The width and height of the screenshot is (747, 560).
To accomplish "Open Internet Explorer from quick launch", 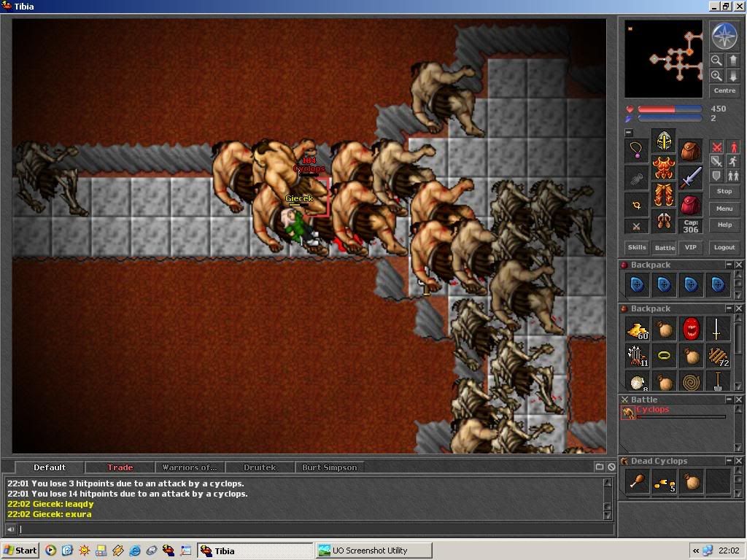I will (x=135, y=551).
